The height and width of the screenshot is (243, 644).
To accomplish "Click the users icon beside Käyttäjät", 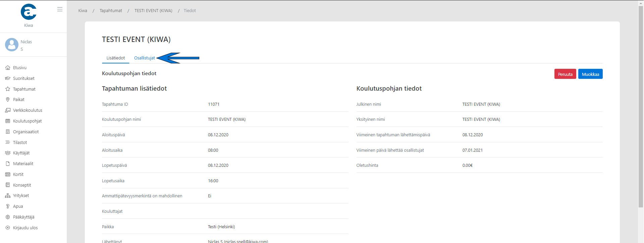I will point(8,153).
